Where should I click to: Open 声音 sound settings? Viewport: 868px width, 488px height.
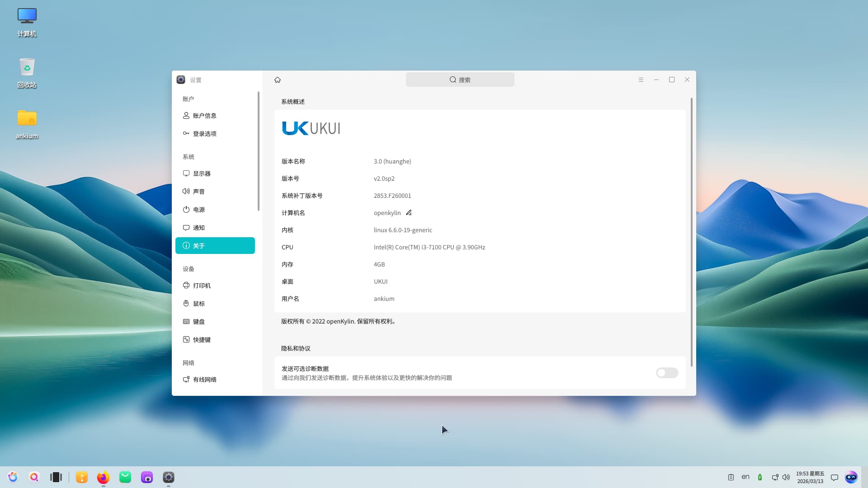[199, 192]
